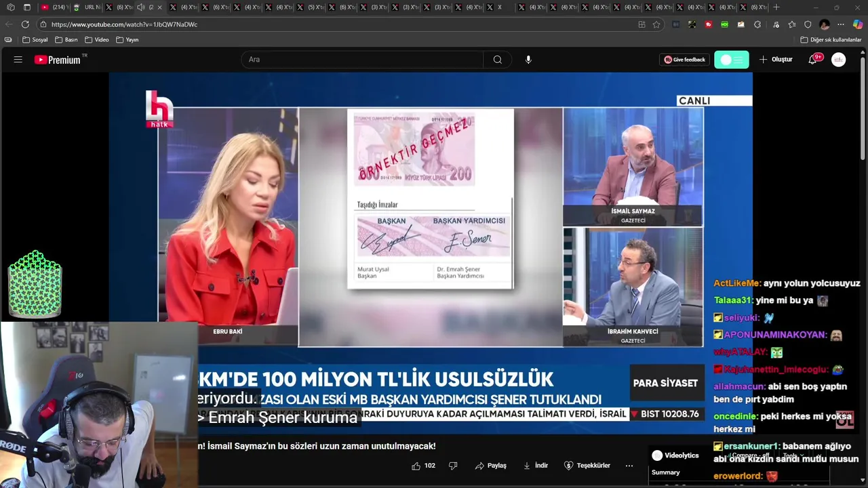Add this page to favorites star

[656, 24]
